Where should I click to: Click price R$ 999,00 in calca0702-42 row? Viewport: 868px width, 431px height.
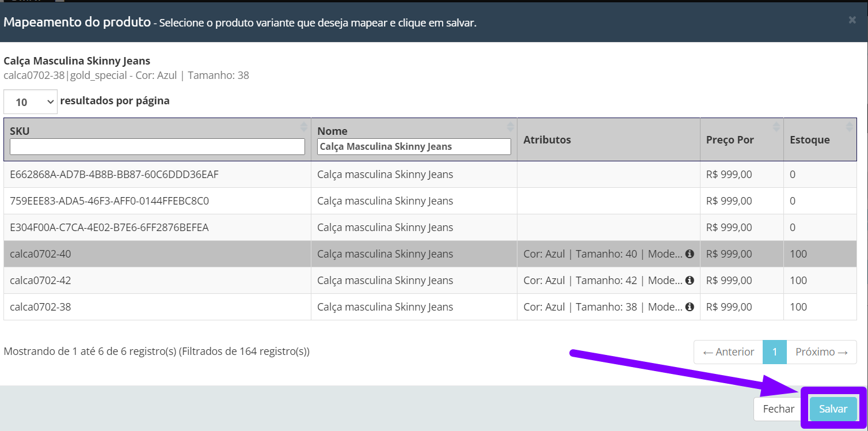click(729, 280)
